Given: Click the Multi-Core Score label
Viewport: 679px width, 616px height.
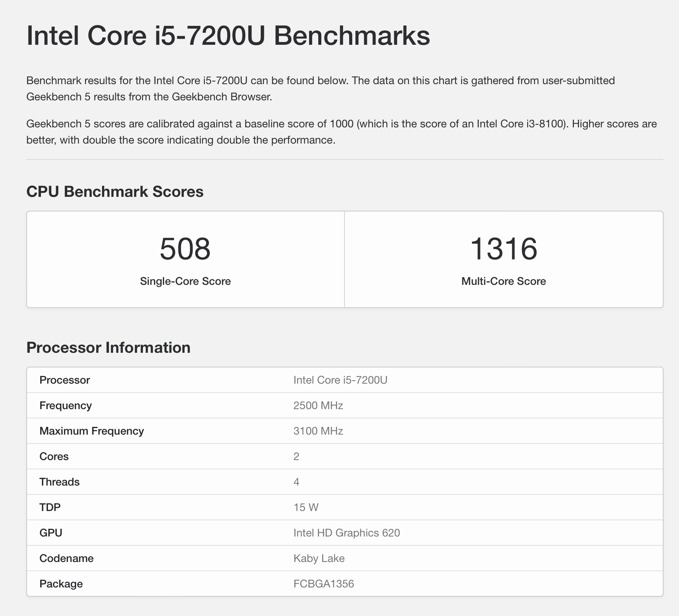Looking at the screenshot, I should (x=504, y=281).
